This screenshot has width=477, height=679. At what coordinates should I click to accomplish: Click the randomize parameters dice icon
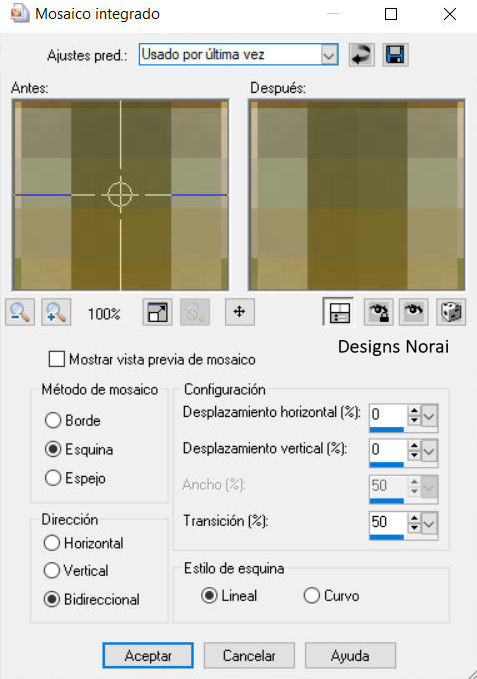[451, 312]
